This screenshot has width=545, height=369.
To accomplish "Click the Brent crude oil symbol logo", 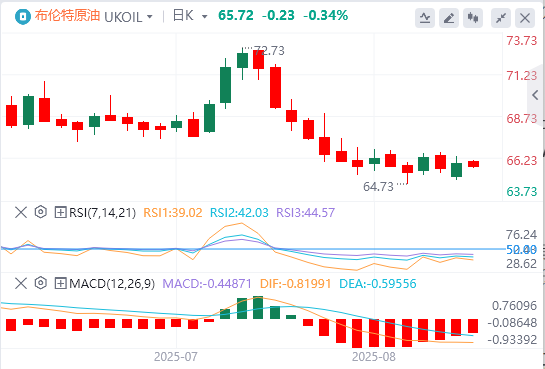I will 23,16.
